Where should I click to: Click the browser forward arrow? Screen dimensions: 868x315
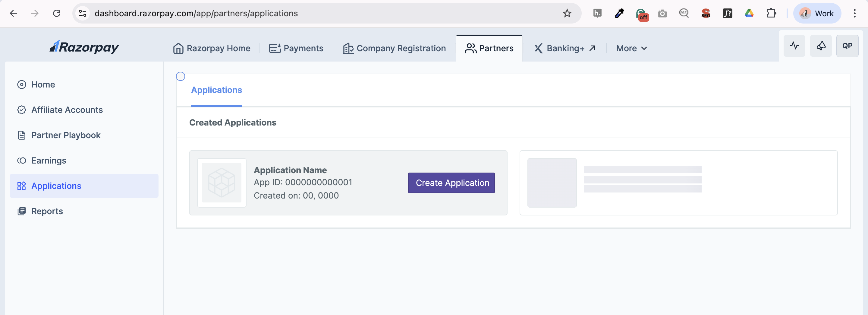[x=35, y=13]
